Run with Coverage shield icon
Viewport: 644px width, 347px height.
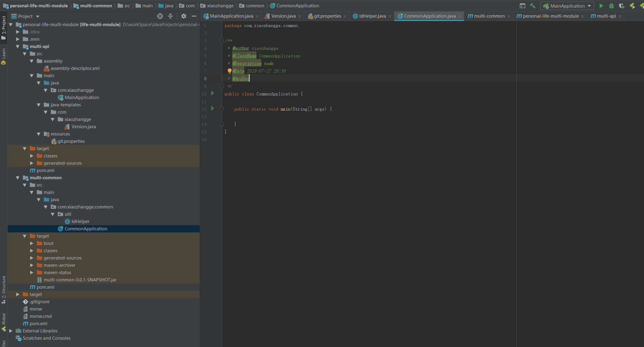click(622, 6)
